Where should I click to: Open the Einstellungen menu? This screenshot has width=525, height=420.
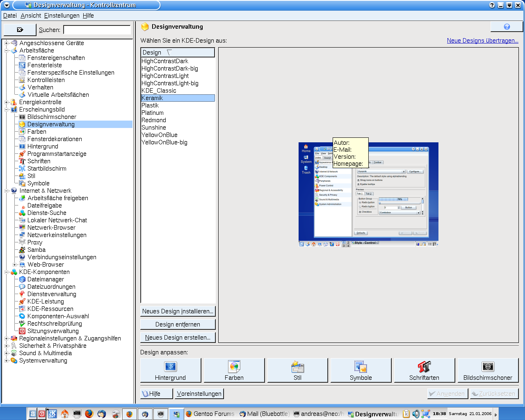click(62, 16)
